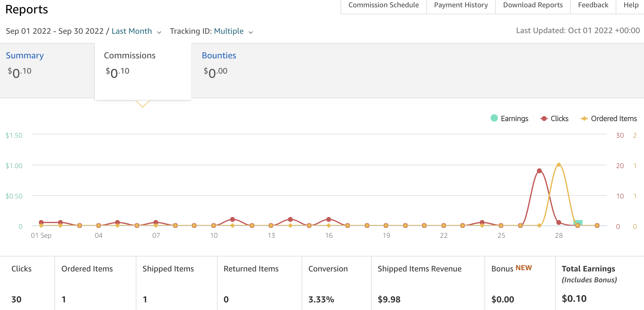
Task: Click the Ordered Items peak point on Sep 28
Action: (x=558, y=165)
